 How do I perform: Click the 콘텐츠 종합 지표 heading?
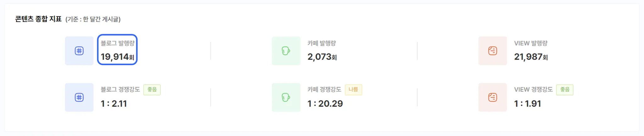[x=38, y=19]
